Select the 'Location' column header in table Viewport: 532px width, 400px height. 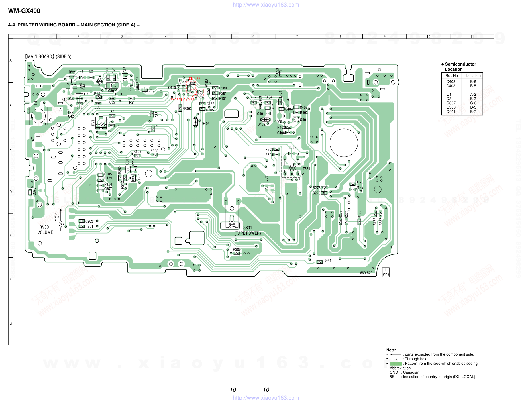click(473, 76)
